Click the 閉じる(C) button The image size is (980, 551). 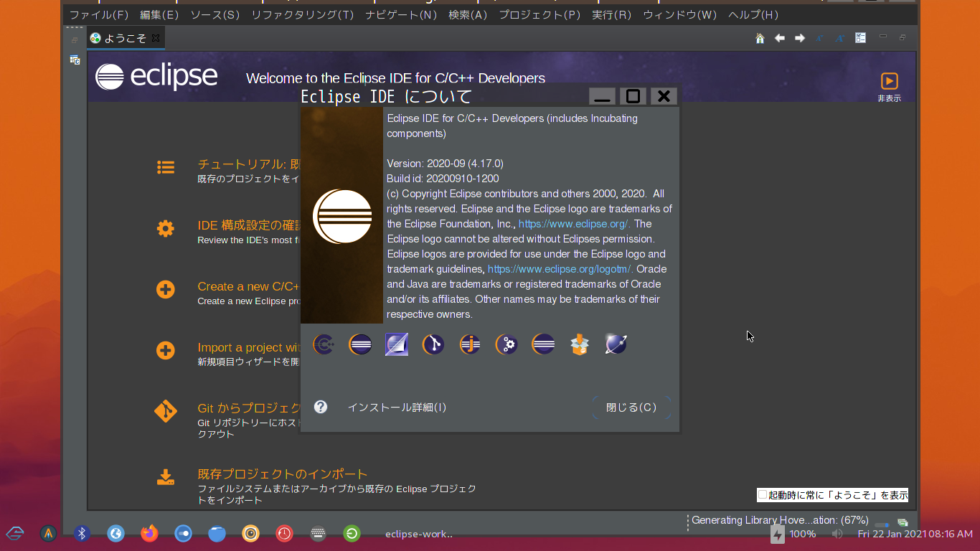click(x=631, y=408)
